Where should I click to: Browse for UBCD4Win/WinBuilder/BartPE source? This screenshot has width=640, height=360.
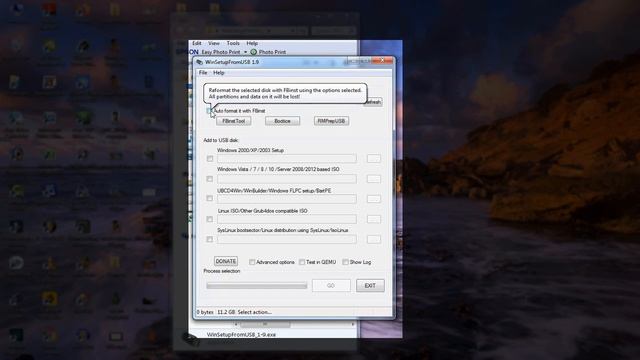pos(373,199)
